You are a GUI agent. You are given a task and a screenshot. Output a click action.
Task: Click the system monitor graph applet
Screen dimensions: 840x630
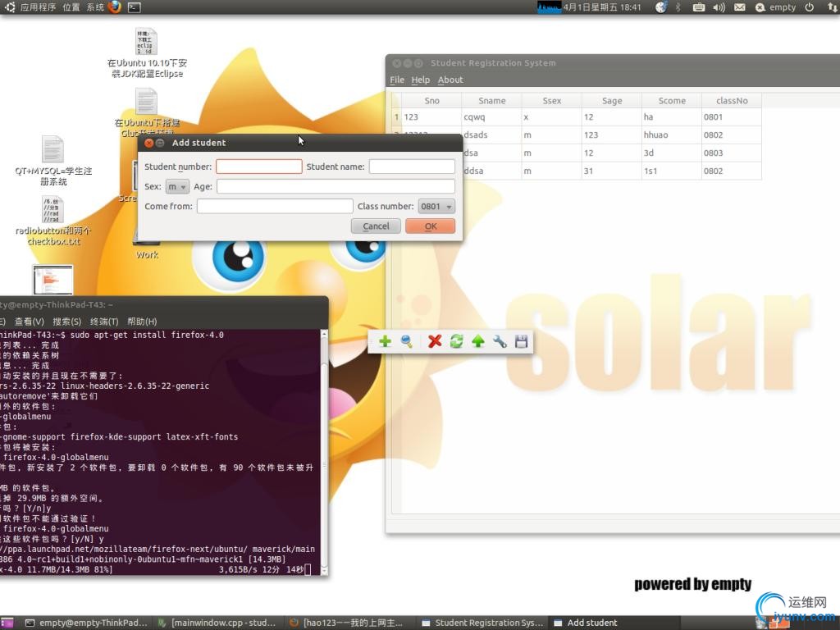click(549, 7)
